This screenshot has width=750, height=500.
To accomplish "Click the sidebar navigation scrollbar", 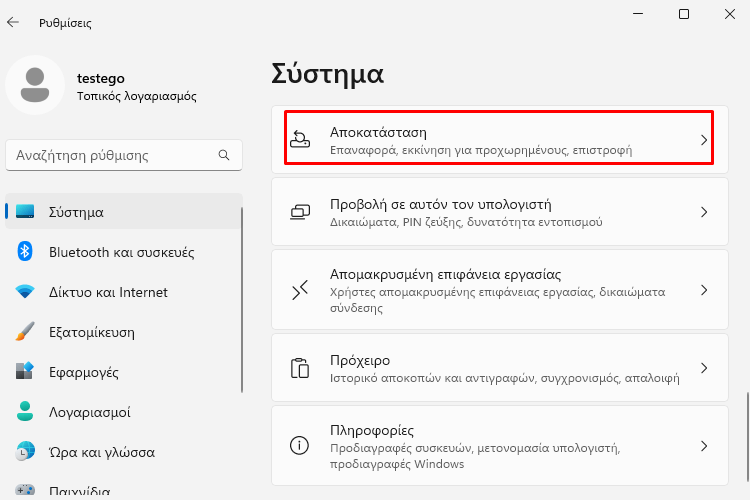I will coord(242,300).
